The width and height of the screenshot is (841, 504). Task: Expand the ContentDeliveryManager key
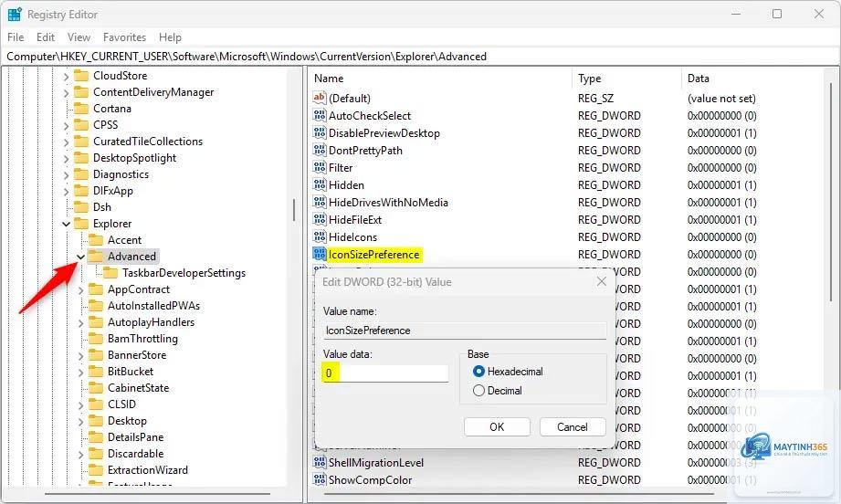tap(66, 93)
